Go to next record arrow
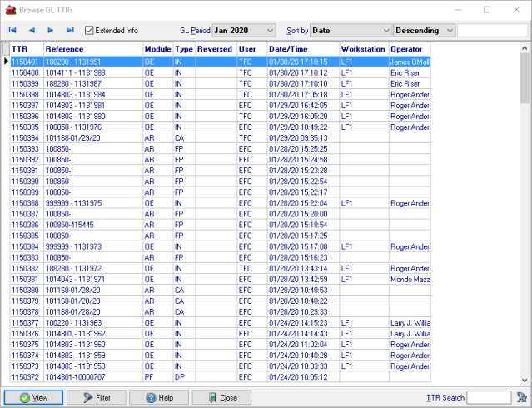 click(51, 31)
